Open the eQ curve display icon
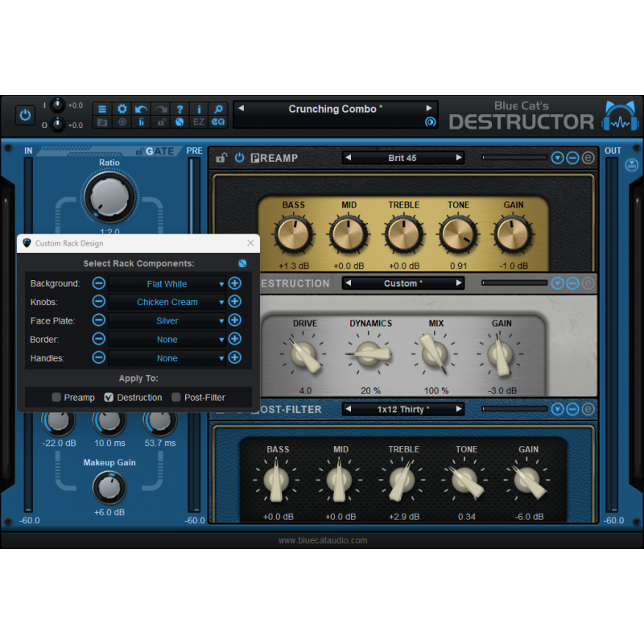The height and width of the screenshot is (644, 644). tap(217, 122)
